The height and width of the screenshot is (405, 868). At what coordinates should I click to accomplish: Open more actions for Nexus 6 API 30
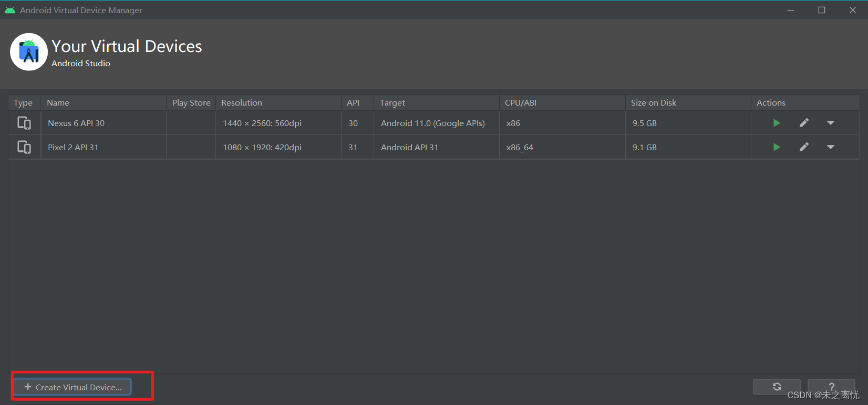point(831,123)
